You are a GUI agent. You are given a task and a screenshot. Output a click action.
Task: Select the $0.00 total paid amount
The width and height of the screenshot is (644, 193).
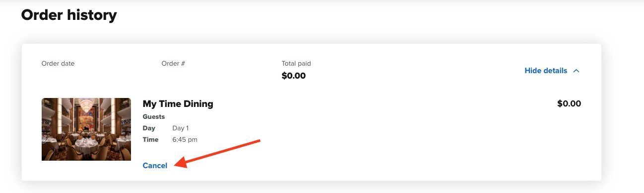pyautogui.click(x=294, y=76)
